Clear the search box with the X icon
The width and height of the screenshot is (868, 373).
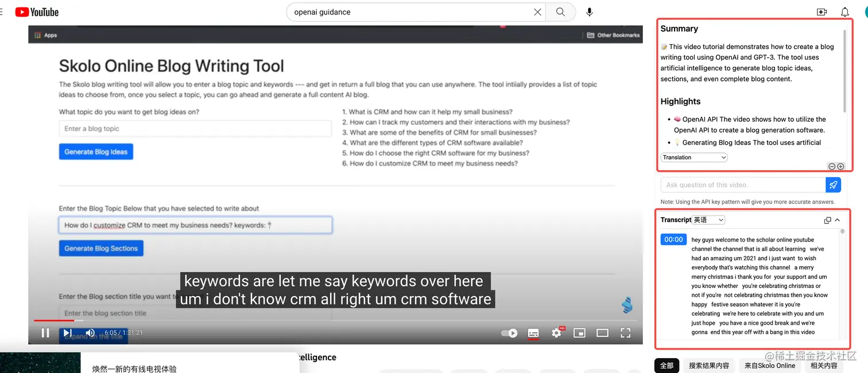tap(537, 12)
